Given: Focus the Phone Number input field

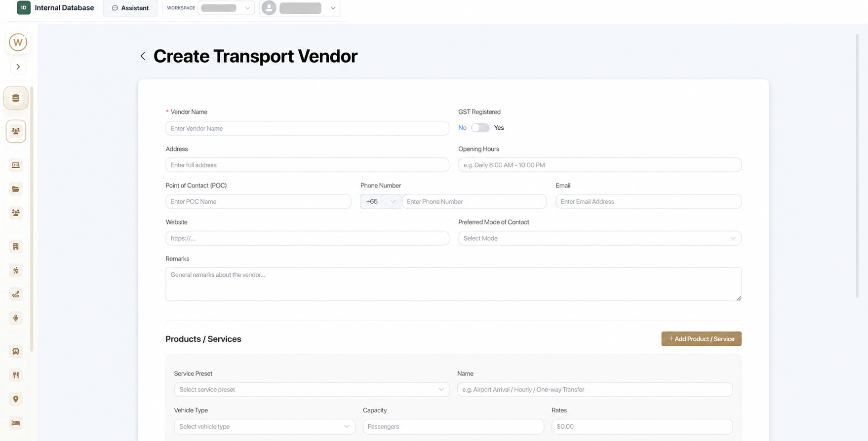Looking at the screenshot, I should (474, 201).
